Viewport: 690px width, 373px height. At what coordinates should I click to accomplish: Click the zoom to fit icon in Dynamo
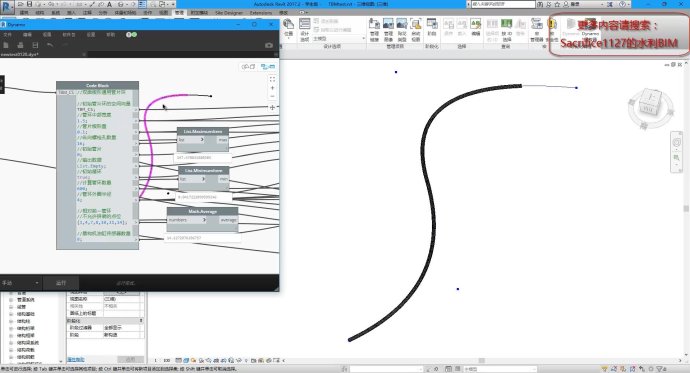pos(272,79)
